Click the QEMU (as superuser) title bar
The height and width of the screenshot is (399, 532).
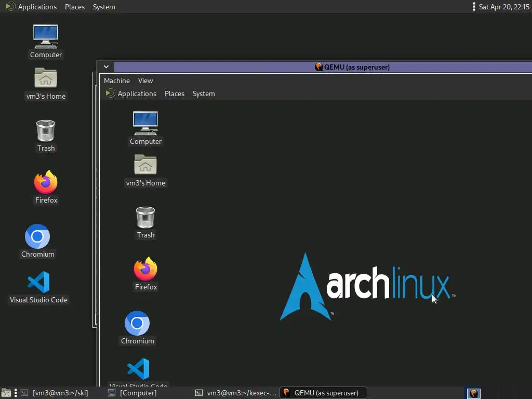pos(323,67)
